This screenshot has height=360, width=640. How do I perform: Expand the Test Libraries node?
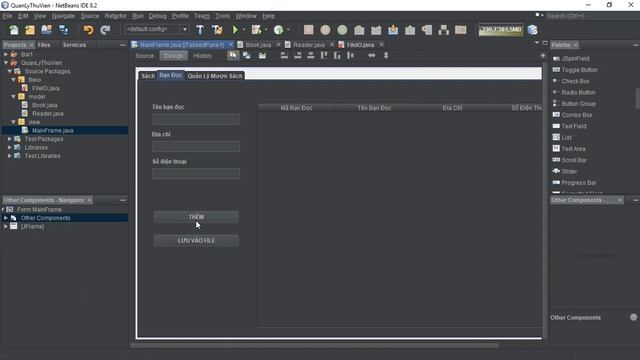click(10, 156)
